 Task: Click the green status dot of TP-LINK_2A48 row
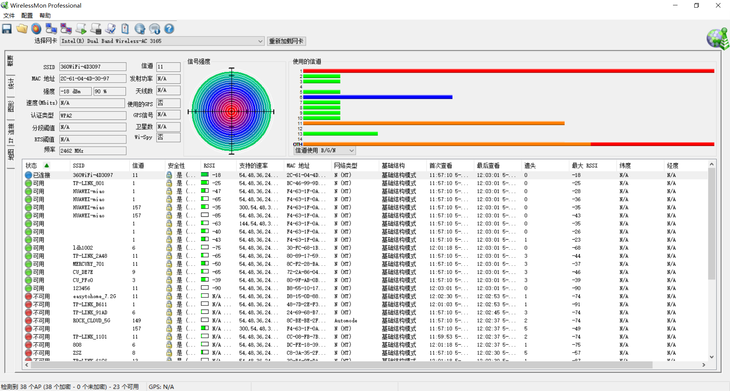[x=28, y=256]
